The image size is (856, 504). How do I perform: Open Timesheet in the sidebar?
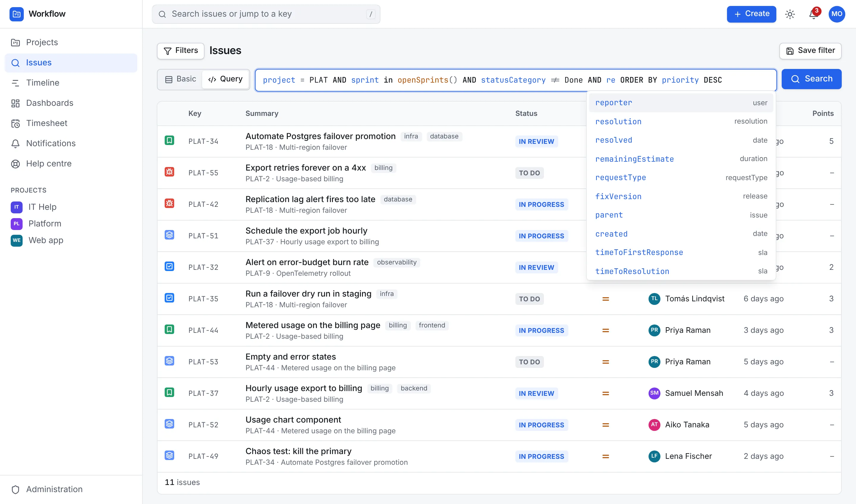click(x=71, y=123)
